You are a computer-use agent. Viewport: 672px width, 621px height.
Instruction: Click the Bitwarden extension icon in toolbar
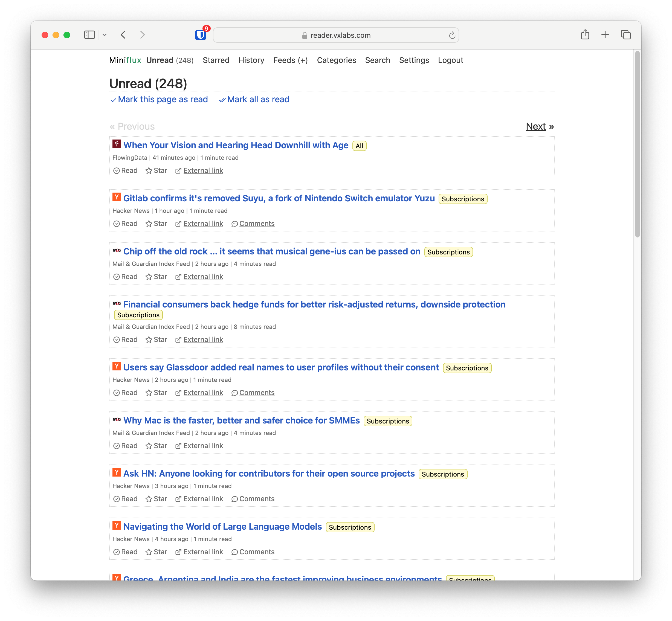(200, 35)
